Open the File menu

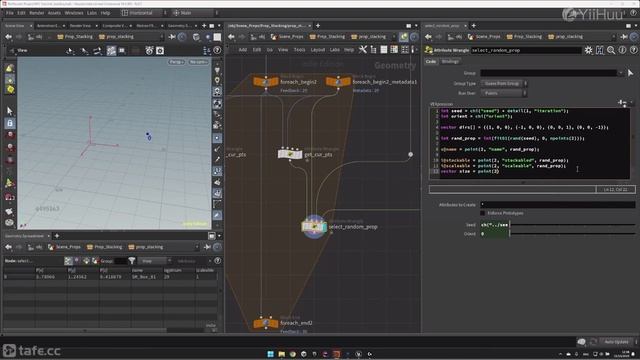click(x=9, y=13)
